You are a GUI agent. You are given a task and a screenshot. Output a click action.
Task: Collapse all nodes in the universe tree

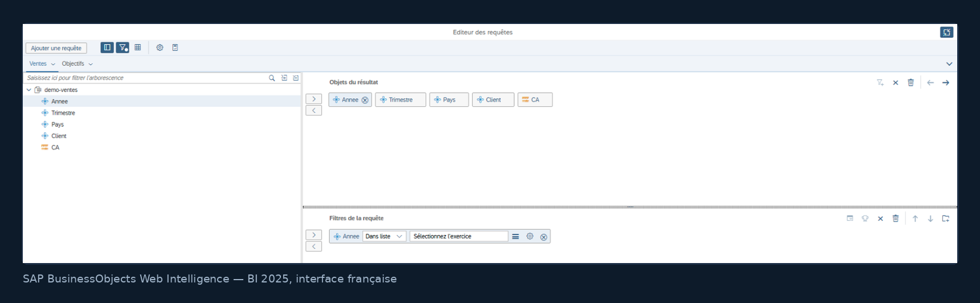(296, 78)
